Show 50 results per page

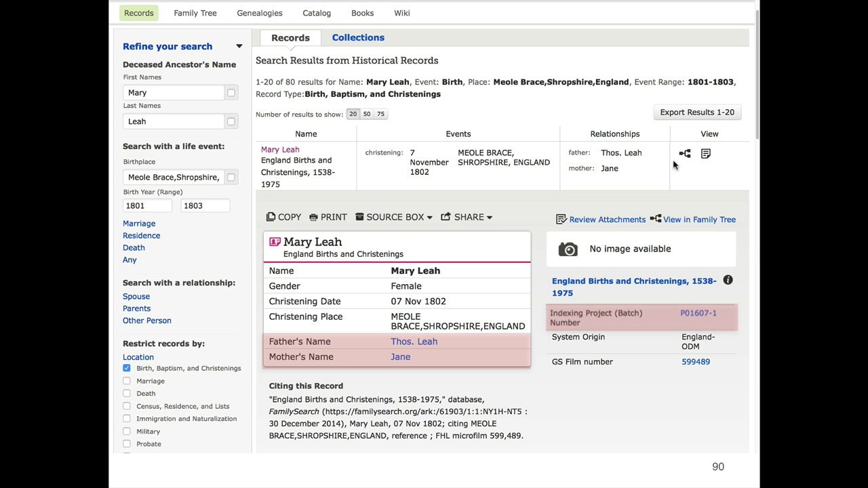367,114
